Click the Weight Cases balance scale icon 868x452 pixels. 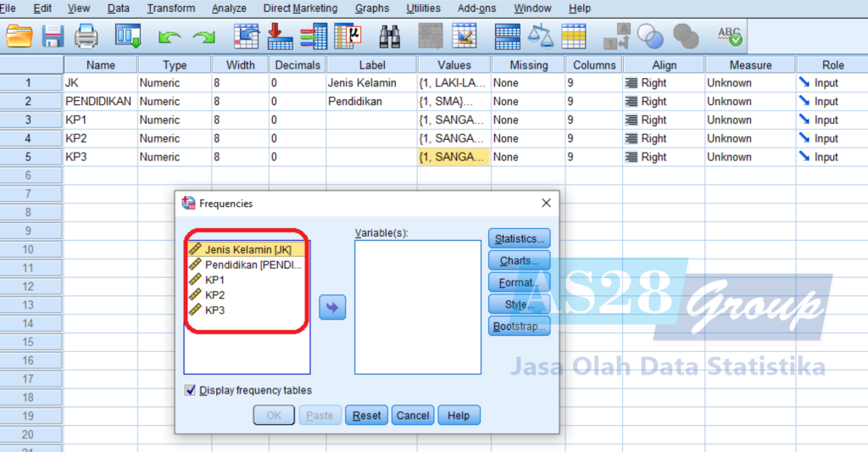[x=540, y=36]
